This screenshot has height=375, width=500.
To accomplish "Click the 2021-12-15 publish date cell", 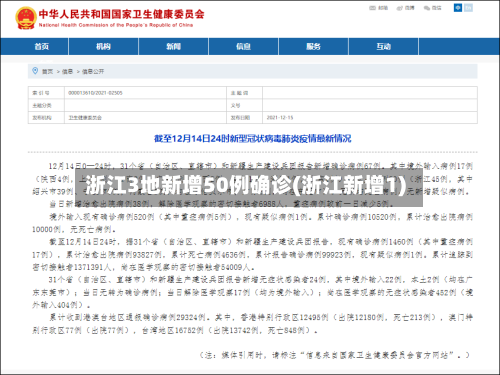I will pyautogui.click(x=370, y=118).
